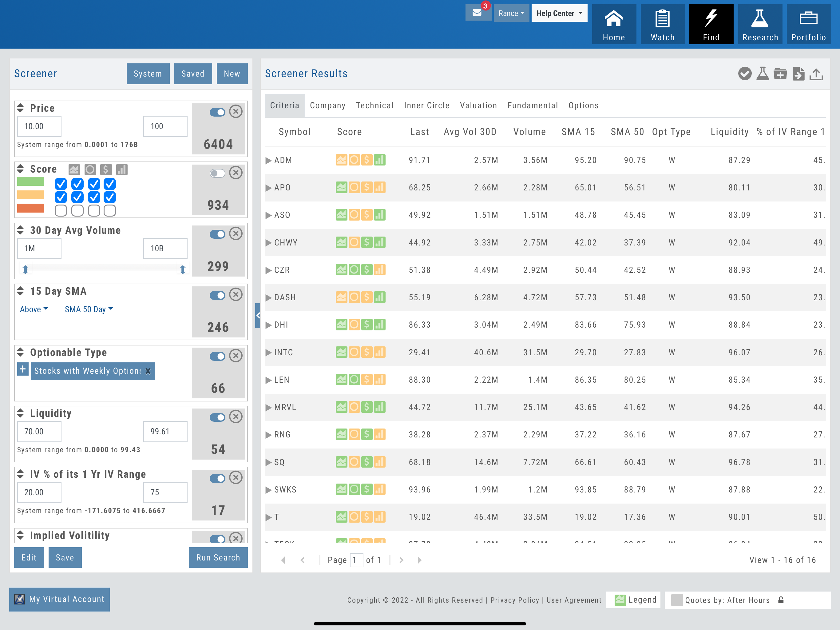Click the upload share icon in Screener Results

pos(816,74)
